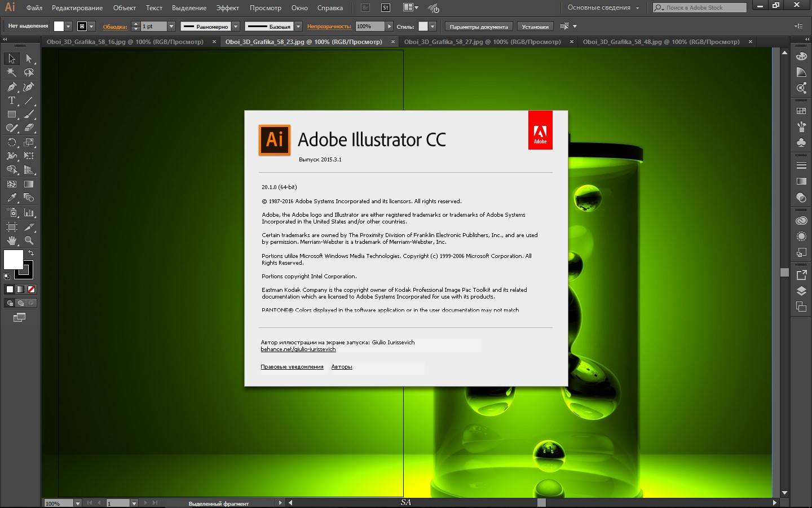The height and width of the screenshot is (508, 812).
Task: Open the Редактирование menu
Action: 77,8
